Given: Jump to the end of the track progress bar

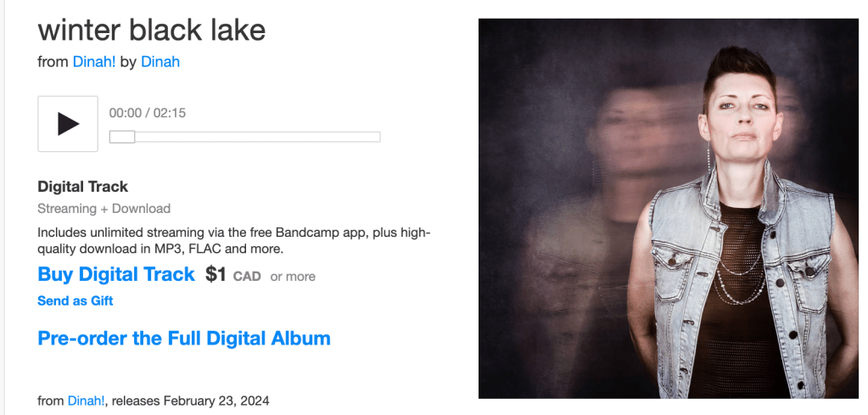Looking at the screenshot, I should [379, 137].
